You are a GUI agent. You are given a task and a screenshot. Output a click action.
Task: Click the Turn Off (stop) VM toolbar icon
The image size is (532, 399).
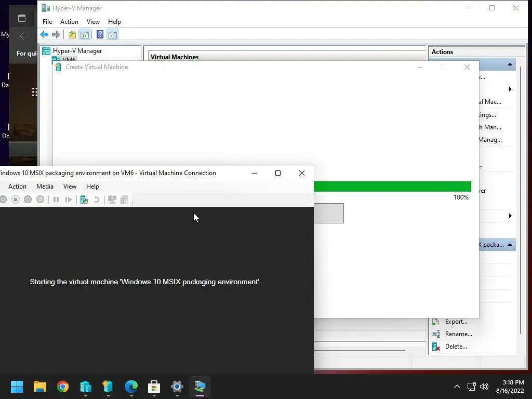[x=16, y=199]
